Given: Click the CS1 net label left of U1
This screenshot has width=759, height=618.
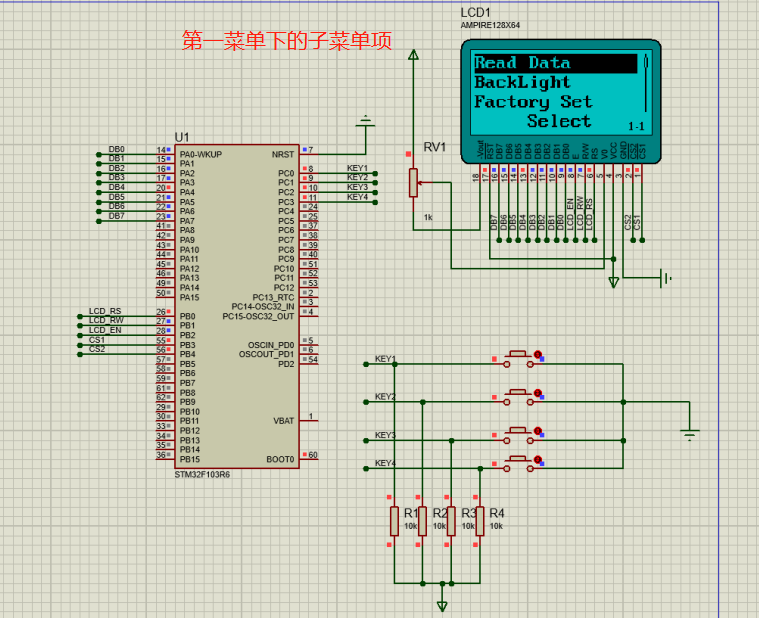Looking at the screenshot, I should pyautogui.click(x=97, y=340).
